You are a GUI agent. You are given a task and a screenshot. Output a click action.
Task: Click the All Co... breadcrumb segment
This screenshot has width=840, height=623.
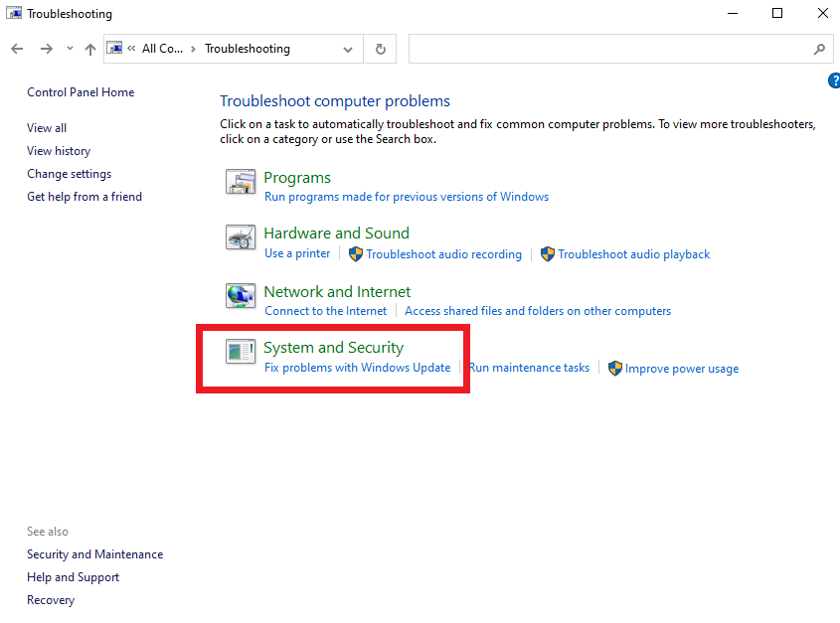click(x=162, y=49)
